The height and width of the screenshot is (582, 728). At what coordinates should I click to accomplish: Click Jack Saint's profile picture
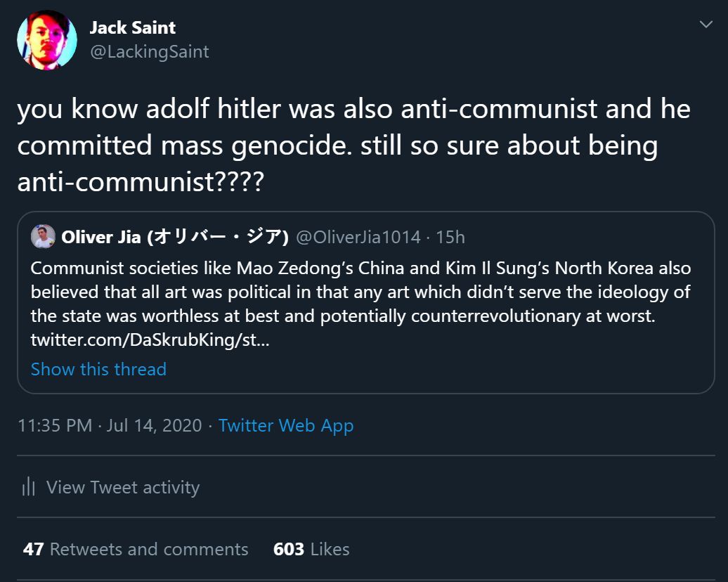click(47, 39)
